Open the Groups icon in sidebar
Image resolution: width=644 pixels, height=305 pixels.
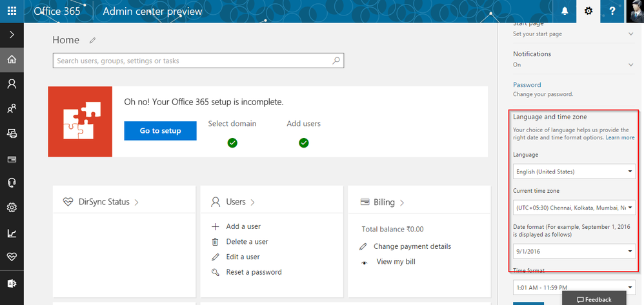click(x=12, y=109)
